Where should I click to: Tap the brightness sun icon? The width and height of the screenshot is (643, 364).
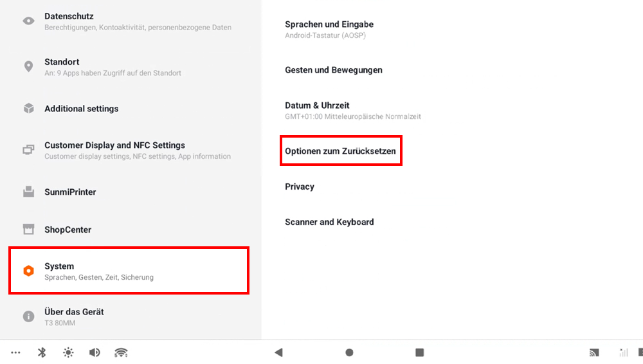tap(68, 352)
